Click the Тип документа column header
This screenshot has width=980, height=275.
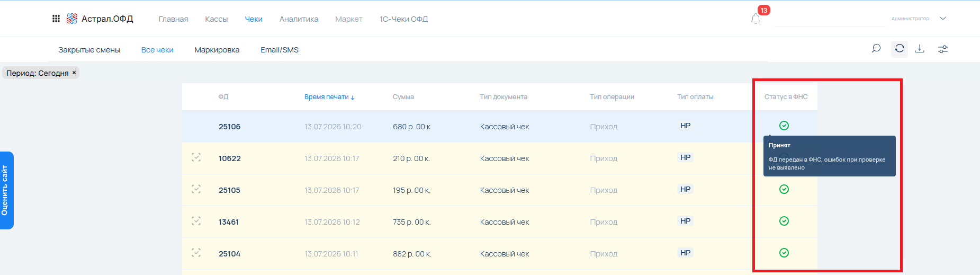click(x=504, y=97)
